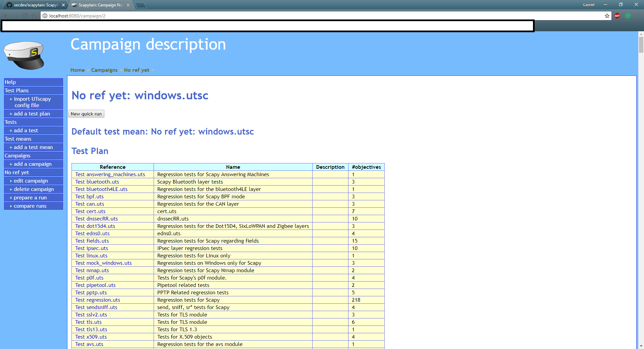Image resolution: width=644 pixels, height=349 pixels.
Task: Select delete campaign in sidebar
Action: (34, 189)
